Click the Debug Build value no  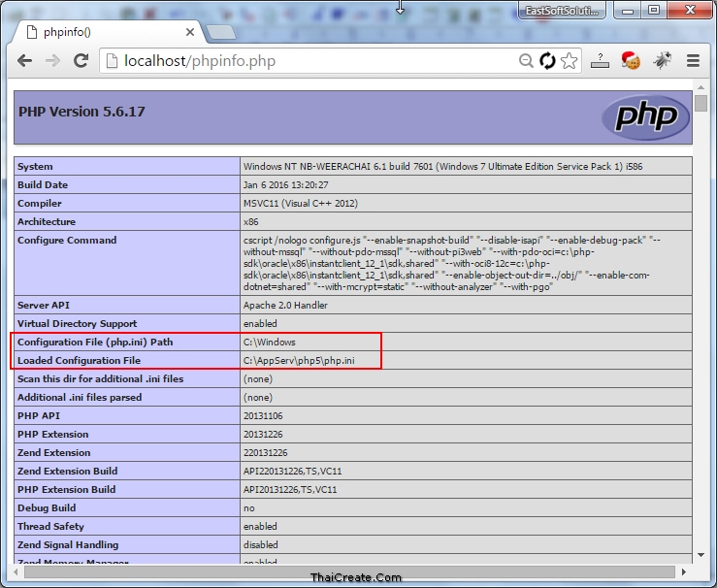pyautogui.click(x=248, y=508)
